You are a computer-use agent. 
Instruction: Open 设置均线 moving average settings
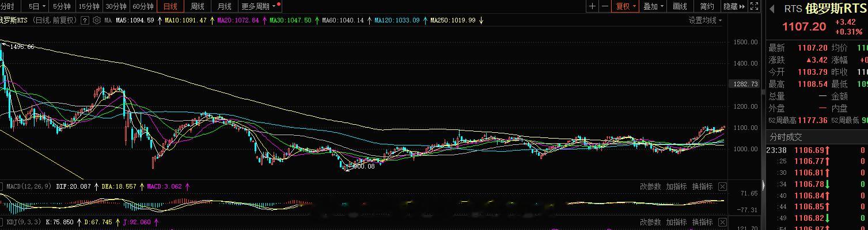point(705,20)
